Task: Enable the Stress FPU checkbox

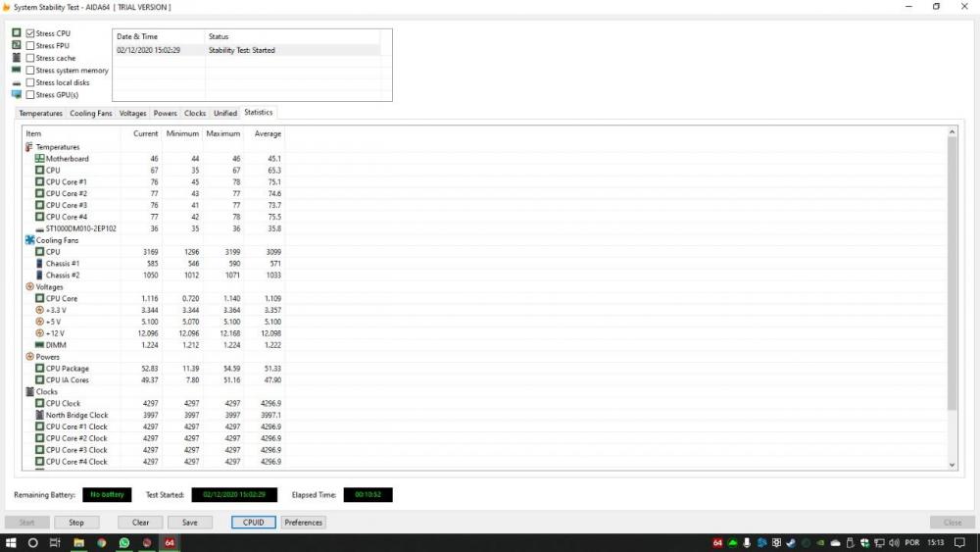Action: [x=30, y=46]
